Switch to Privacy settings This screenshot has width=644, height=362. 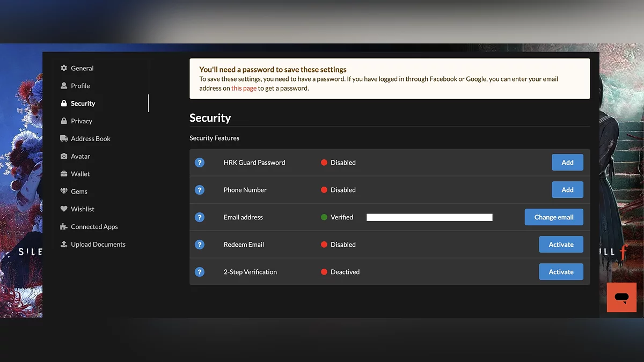pyautogui.click(x=82, y=121)
